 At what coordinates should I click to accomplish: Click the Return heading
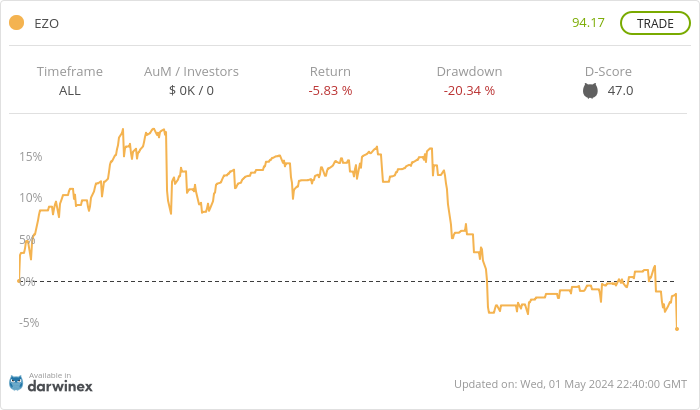(330, 72)
